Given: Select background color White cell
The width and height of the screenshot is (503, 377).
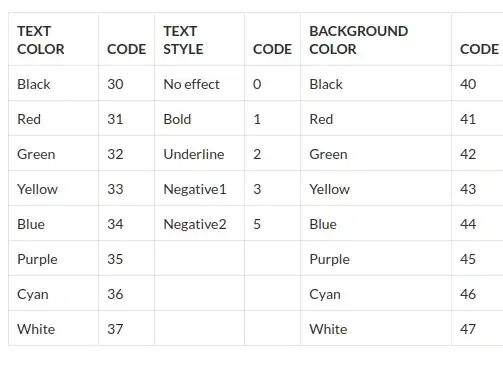Looking at the screenshot, I should [376, 328].
